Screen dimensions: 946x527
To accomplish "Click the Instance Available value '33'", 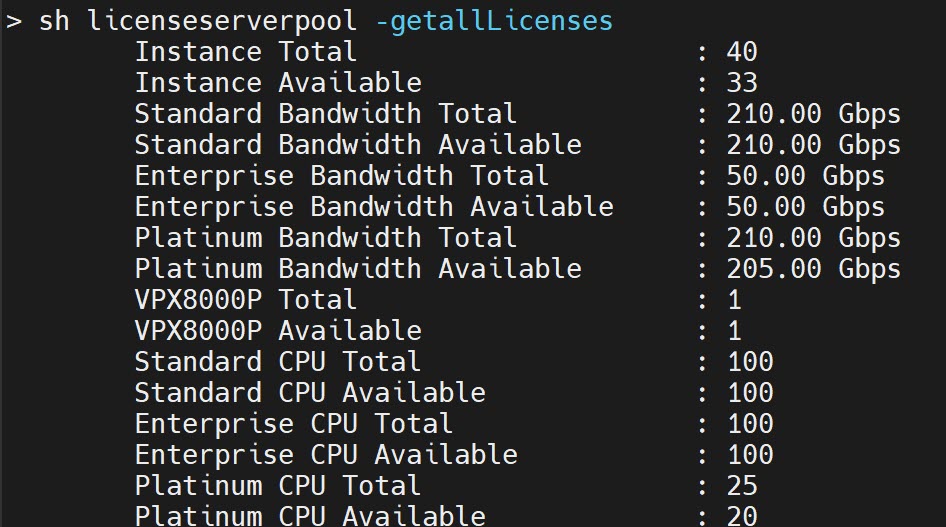I will [x=742, y=83].
